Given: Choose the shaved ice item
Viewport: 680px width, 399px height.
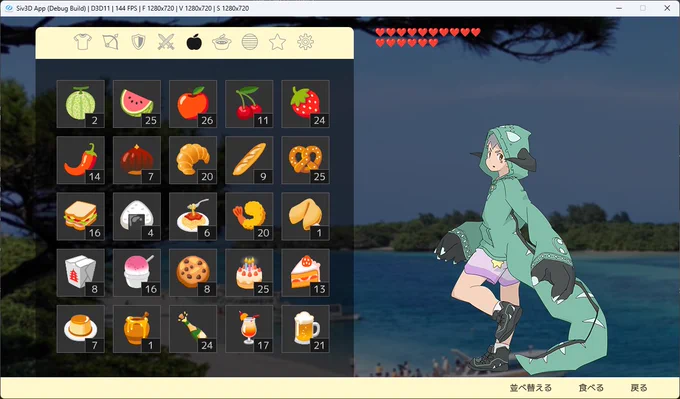Looking at the screenshot, I should [137, 273].
